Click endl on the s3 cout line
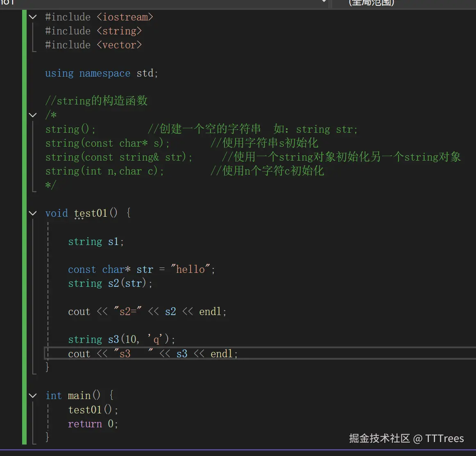The height and width of the screenshot is (456, 476). point(221,354)
